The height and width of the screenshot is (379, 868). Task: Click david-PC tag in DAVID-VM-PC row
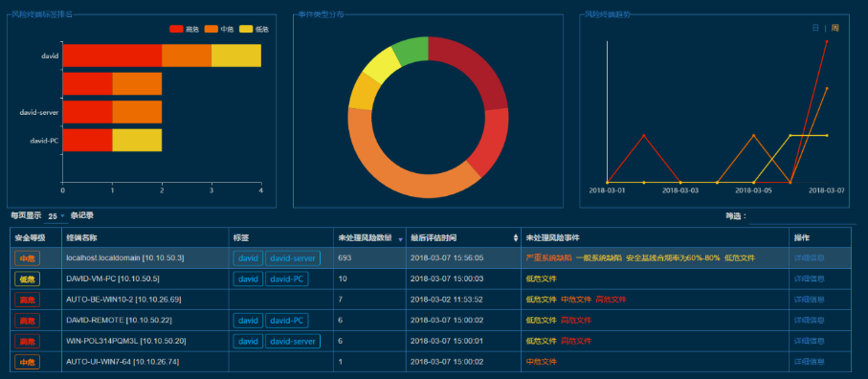(x=287, y=279)
